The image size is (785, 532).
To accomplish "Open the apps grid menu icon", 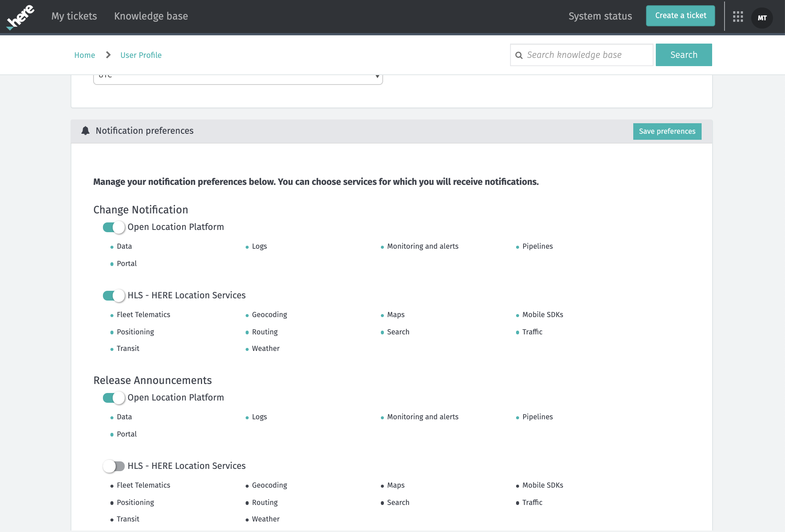I will (738, 17).
